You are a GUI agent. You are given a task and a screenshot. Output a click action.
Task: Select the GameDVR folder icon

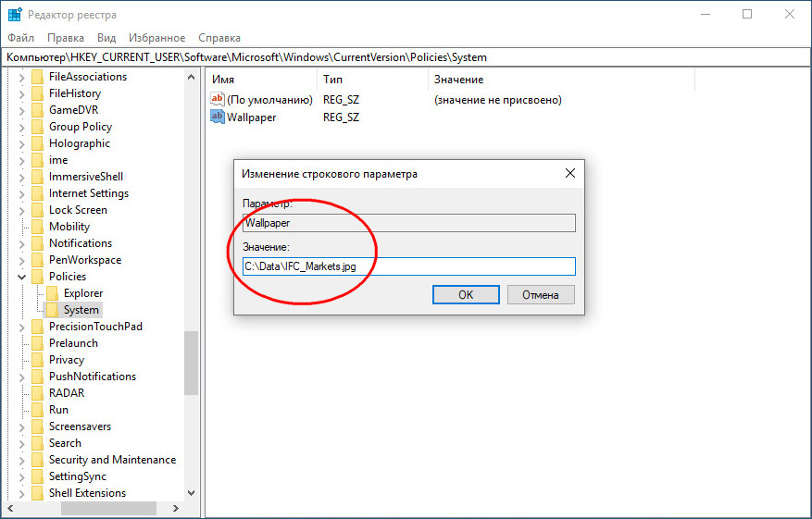pyautogui.click(x=37, y=110)
